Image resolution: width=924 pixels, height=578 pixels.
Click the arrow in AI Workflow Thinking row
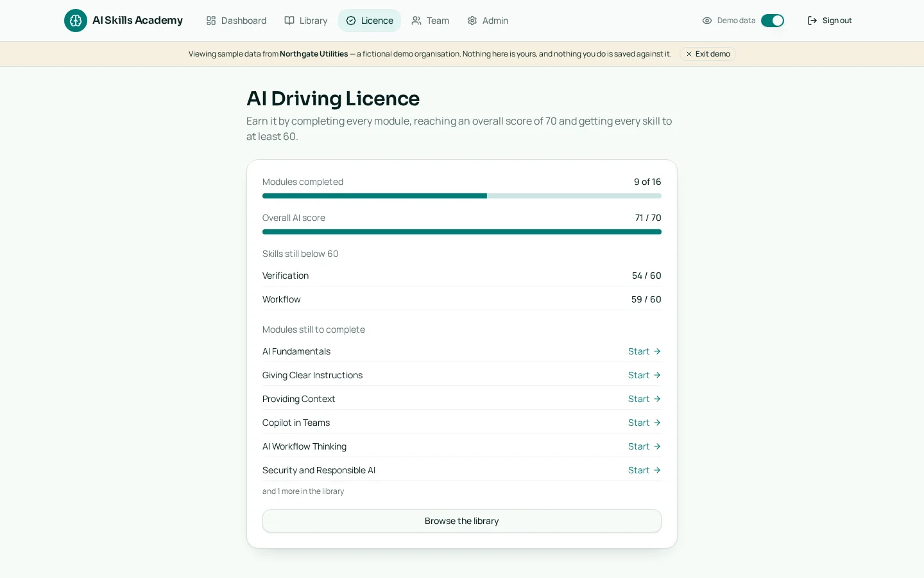pos(657,446)
